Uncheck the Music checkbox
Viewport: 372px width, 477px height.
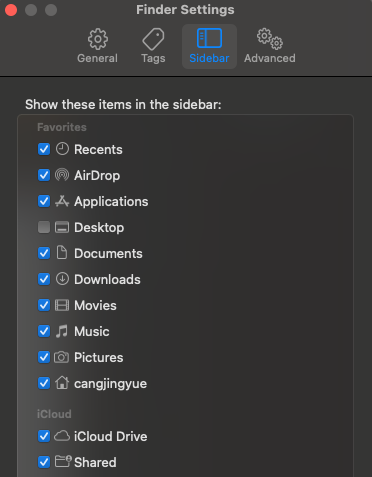click(44, 331)
